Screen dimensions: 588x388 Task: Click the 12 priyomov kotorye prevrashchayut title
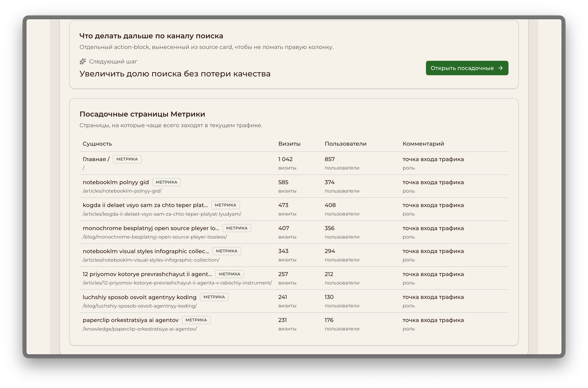pos(147,274)
